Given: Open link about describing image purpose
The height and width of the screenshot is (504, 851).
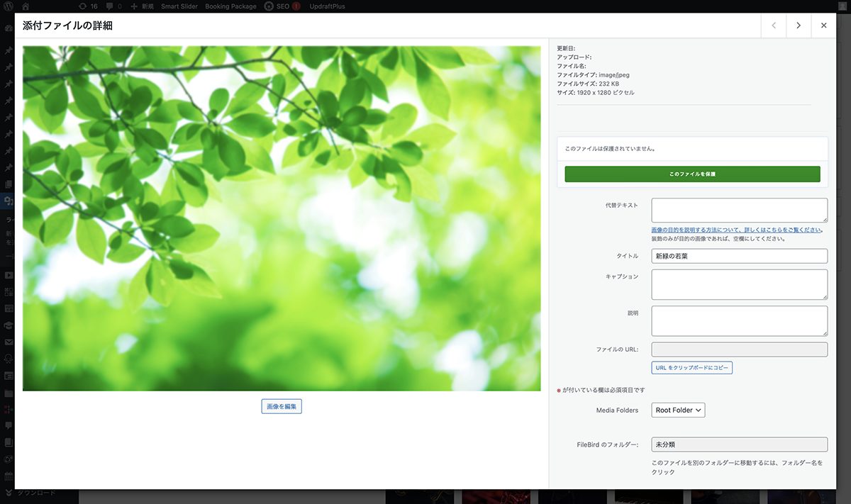Looking at the screenshot, I should pos(736,230).
